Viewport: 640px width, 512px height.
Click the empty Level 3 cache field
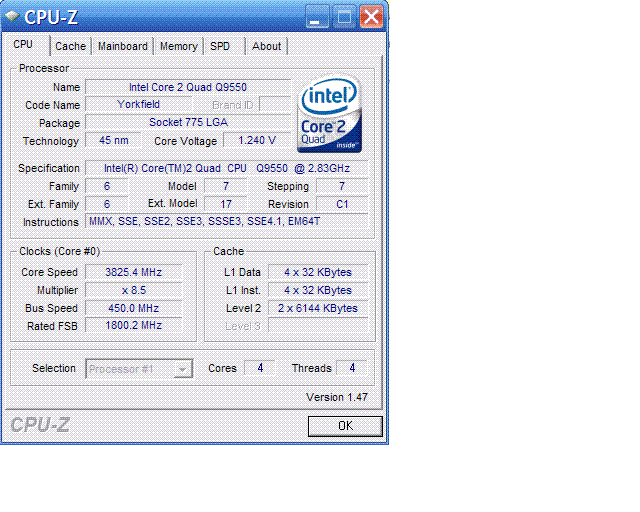pos(318,326)
